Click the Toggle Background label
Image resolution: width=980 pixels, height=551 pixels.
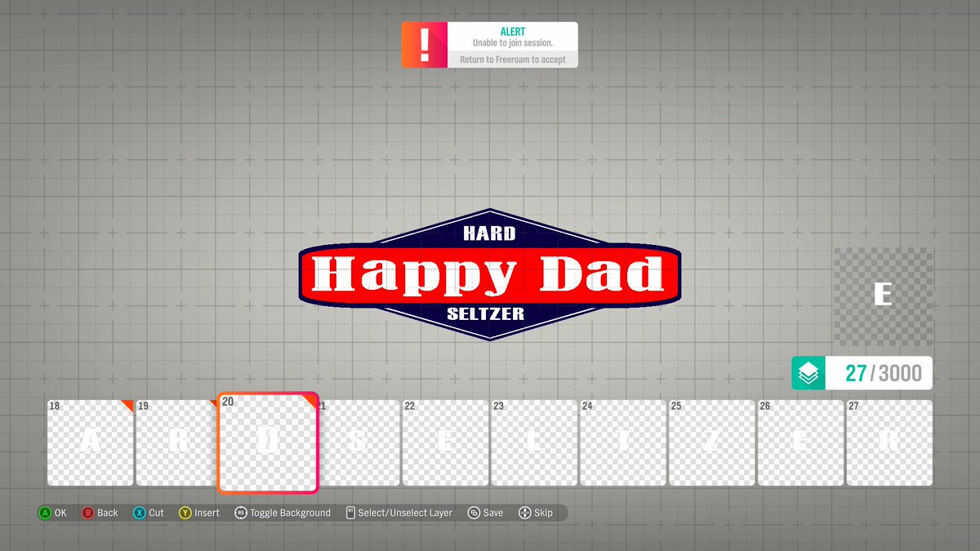pos(290,513)
